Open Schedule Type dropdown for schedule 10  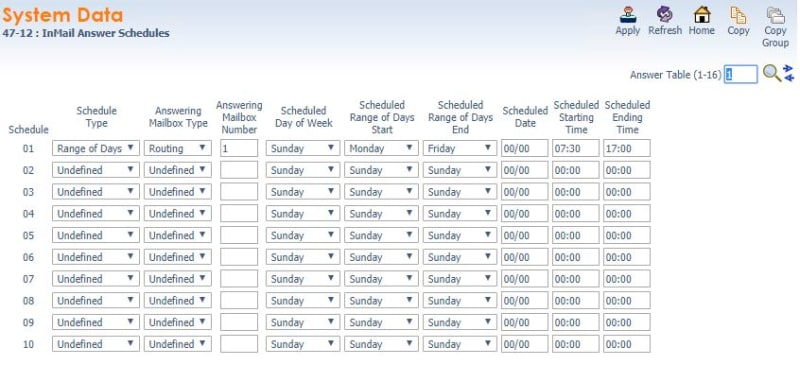95,344
